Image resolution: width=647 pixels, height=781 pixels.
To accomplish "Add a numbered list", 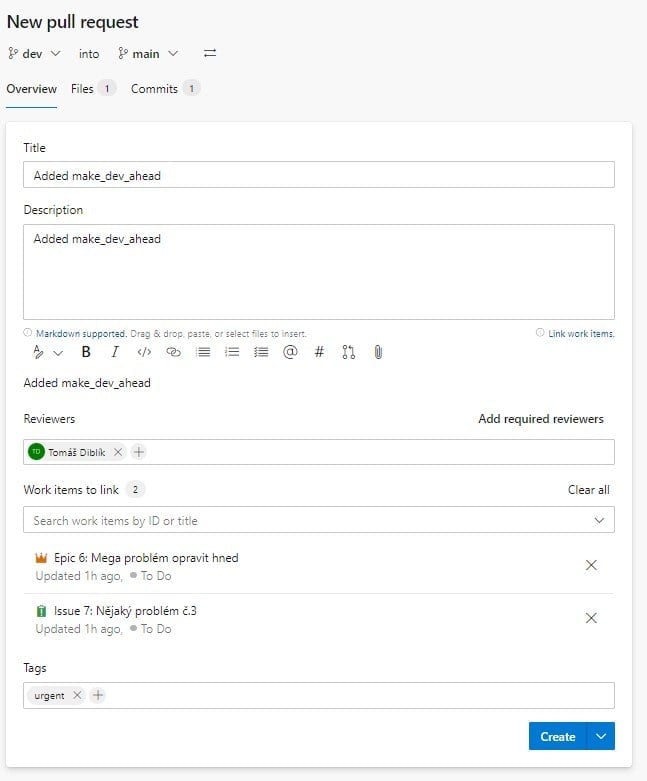I will 232,352.
